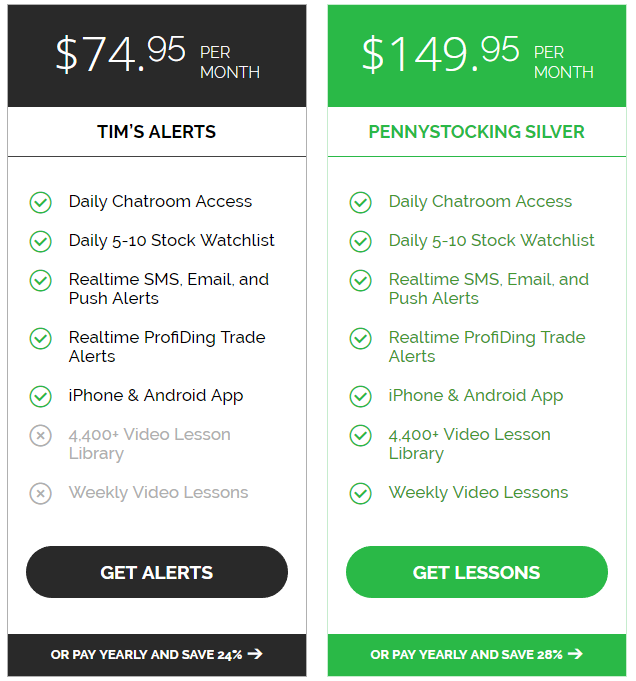Click Silver plan Weekly Video Lessons checkmark
This screenshot has height=681, width=636.
point(361,493)
